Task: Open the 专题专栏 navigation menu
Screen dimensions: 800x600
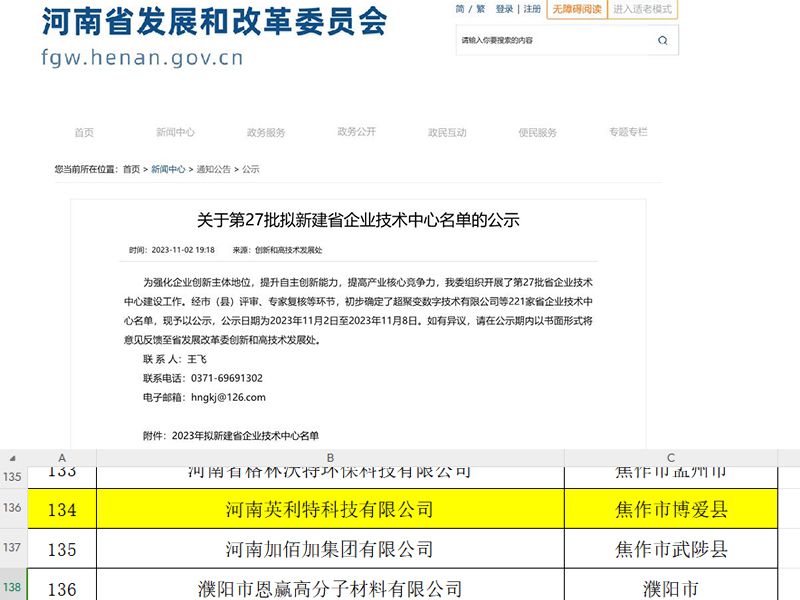Action: (x=627, y=131)
